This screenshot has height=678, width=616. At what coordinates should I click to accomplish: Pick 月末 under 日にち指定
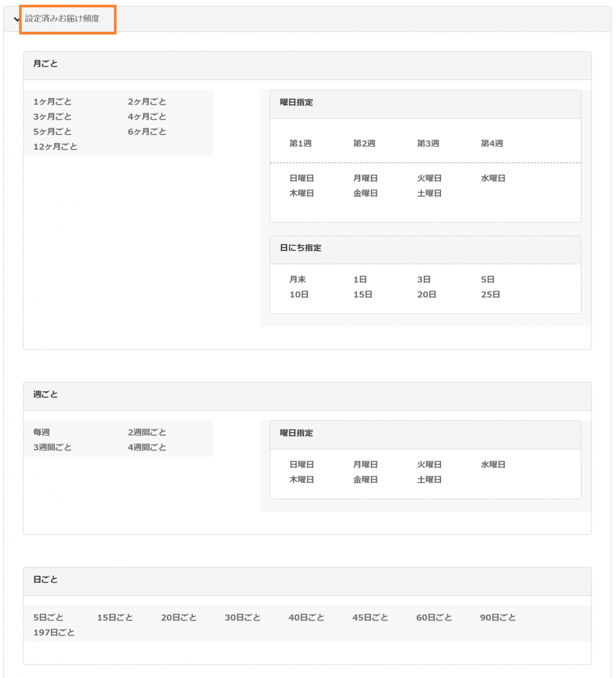click(297, 280)
